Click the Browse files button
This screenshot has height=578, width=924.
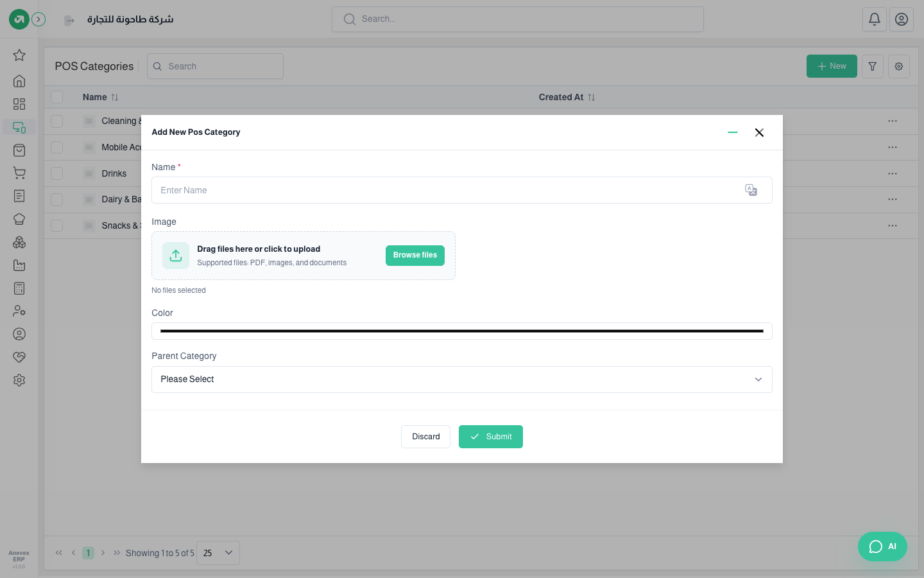click(x=415, y=256)
